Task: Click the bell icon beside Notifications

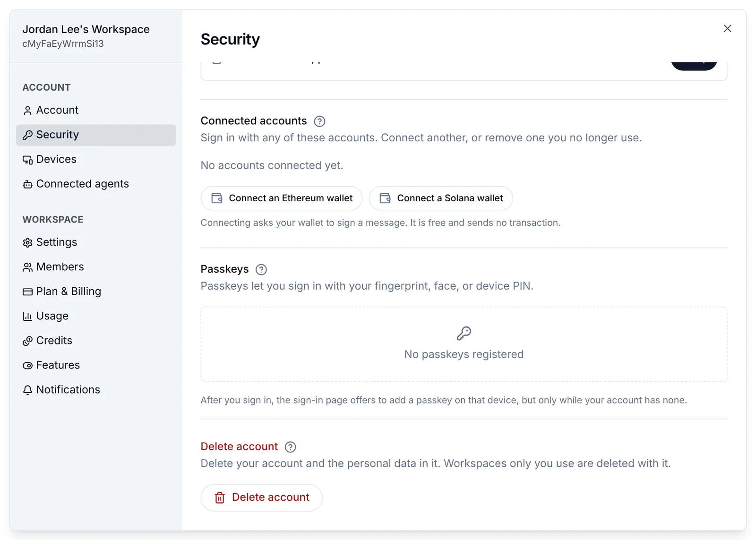Action: point(28,390)
